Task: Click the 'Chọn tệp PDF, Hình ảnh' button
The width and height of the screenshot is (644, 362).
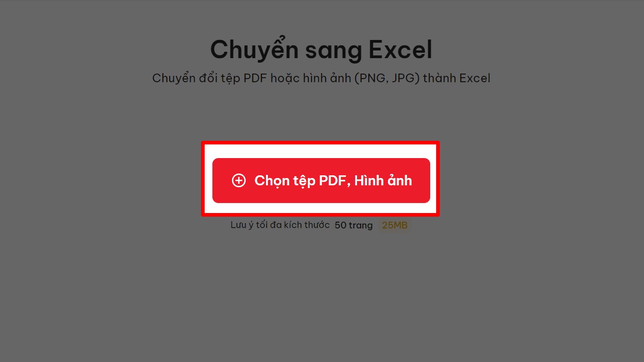Action: pyautogui.click(x=321, y=180)
